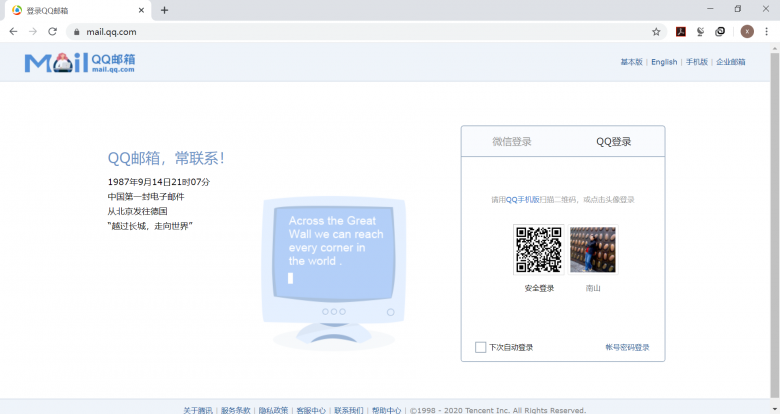Viewport: 780px width, 414px height.
Task: Click the QR code for 安全登录
Action: pos(539,249)
